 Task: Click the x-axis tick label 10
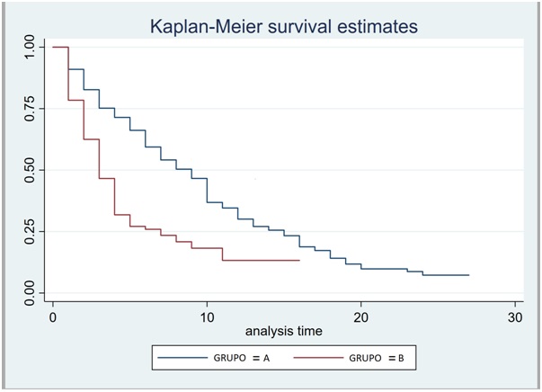click(x=207, y=318)
